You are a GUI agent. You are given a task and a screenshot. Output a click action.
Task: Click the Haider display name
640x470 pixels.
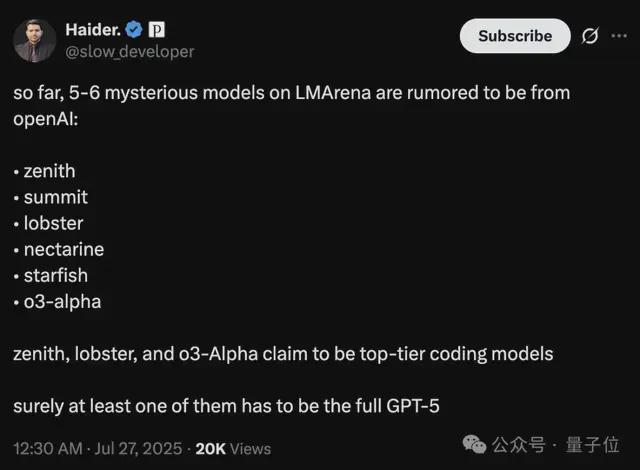[93, 29]
